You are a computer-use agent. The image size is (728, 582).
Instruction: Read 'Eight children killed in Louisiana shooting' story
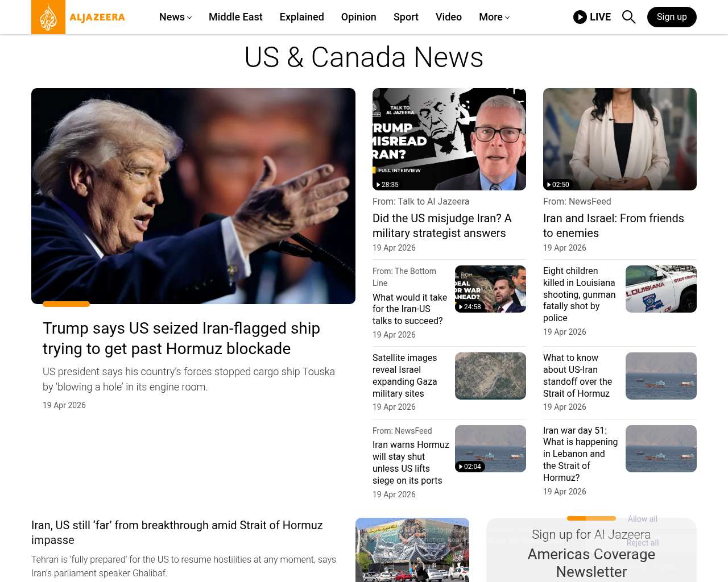coord(579,294)
